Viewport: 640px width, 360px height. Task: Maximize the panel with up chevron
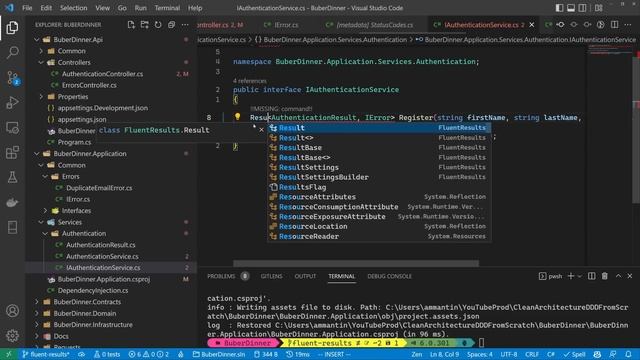tap(618, 276)
